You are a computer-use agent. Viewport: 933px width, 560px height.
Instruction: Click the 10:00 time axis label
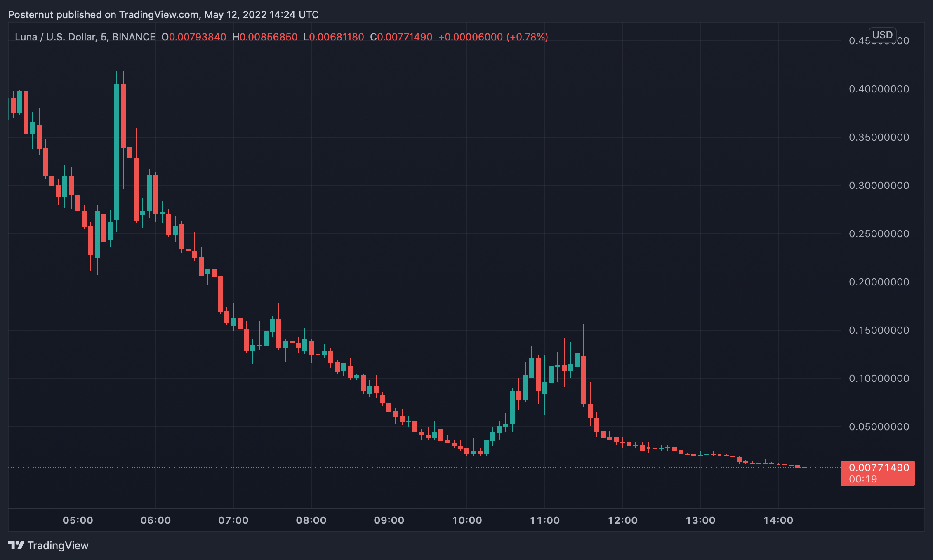click(x=467, y=520)
